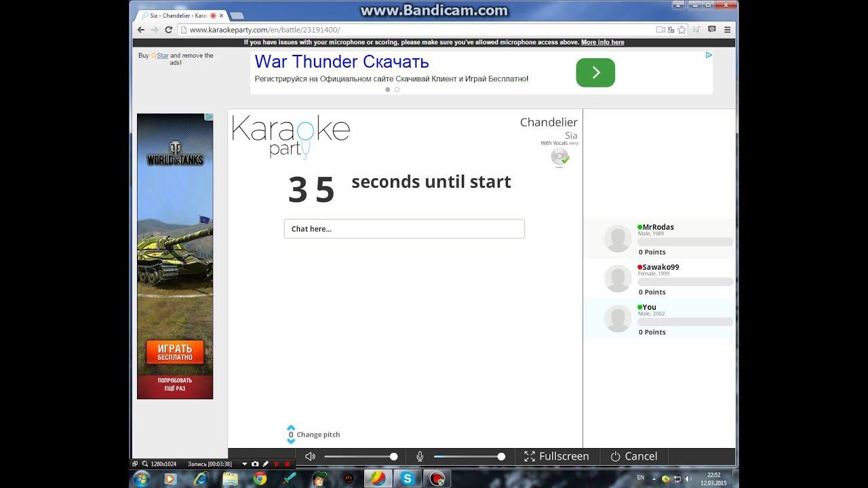The height and width of the screenshot is (488, 868).
Task: Click MrRodas player avatar
Action: pos(618,239)
